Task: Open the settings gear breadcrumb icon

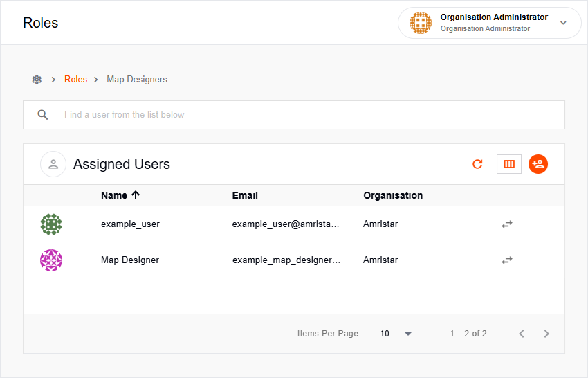Action: tap(37, 80)
